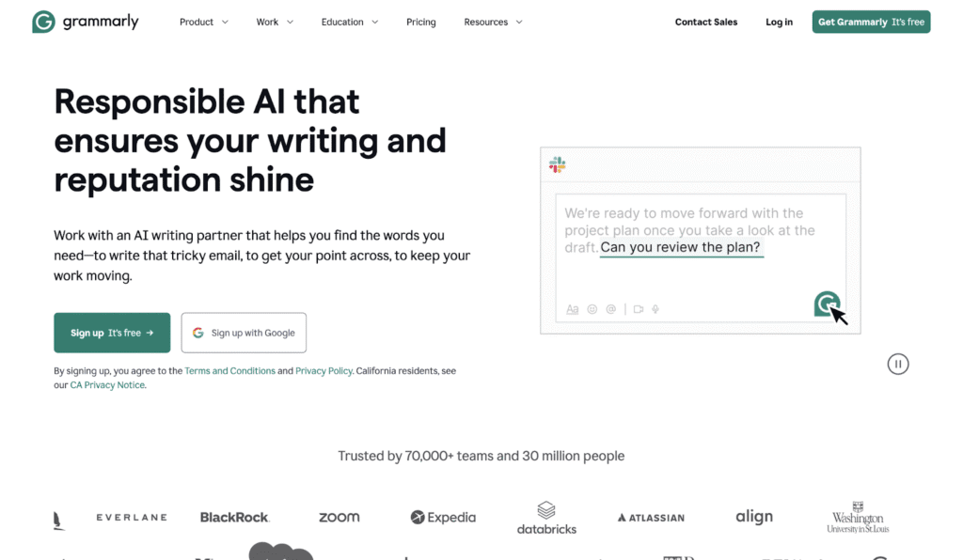963x560 pixels.
Task: Click the @ mention icon in the demo toolbar
Action: click(611, 309)
